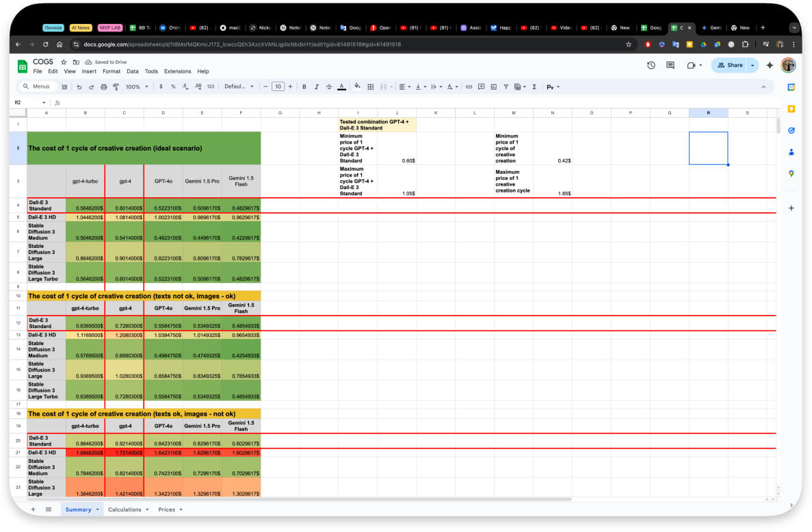Screen dimensions: 812x532
Task: Click the browser address bar
Action: click(352, 45)
